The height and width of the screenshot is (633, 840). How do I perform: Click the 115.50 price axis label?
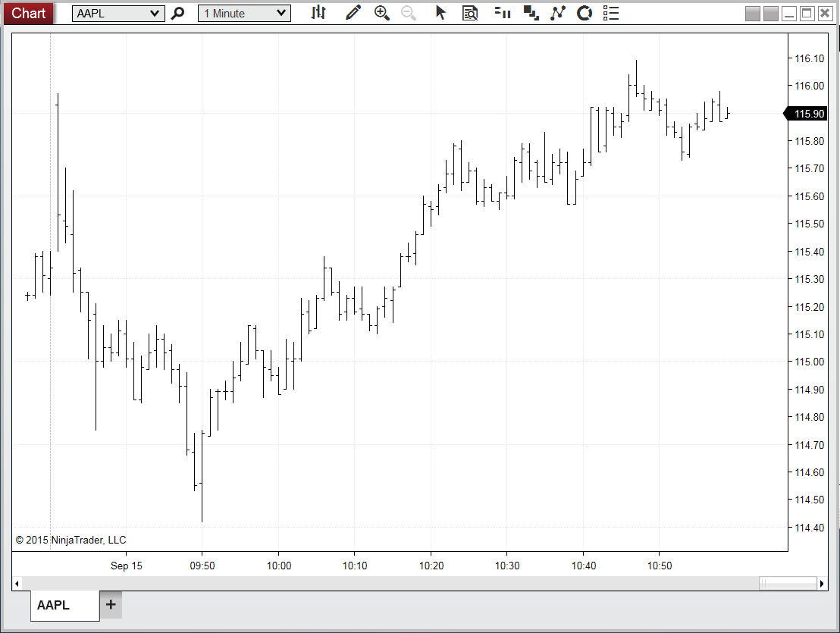coord(810,224)
